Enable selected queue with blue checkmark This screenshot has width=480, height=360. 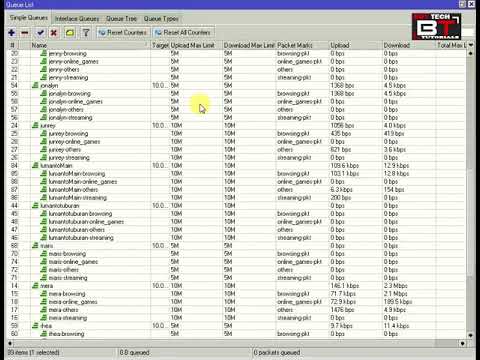click(x=41, y=33)
